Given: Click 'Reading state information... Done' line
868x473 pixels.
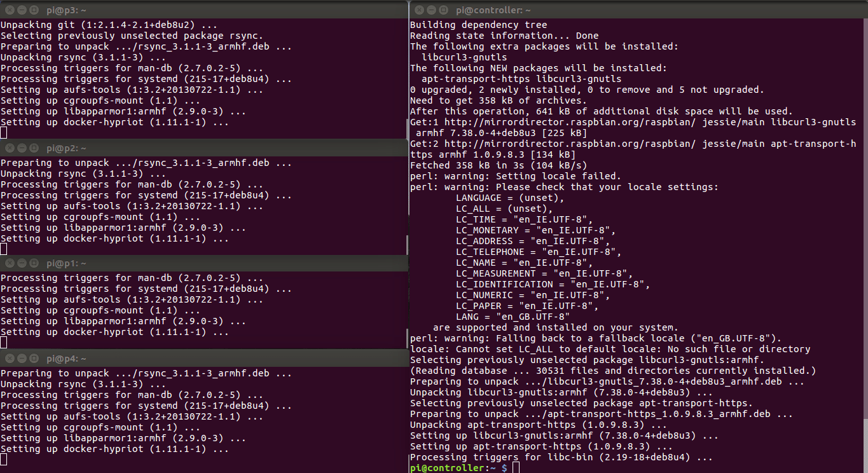Looking at the screenshot, I should coord(504,36).
